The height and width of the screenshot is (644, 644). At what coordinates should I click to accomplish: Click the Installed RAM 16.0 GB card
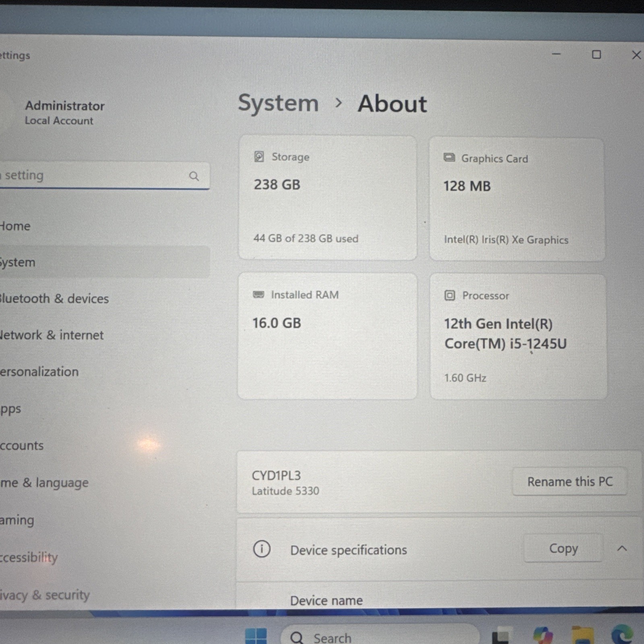point(327,336)
